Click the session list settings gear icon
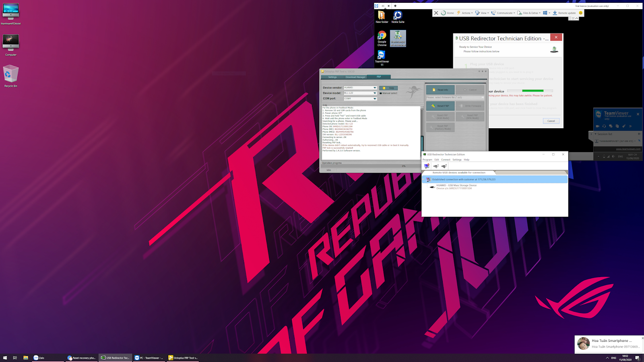 639,134
